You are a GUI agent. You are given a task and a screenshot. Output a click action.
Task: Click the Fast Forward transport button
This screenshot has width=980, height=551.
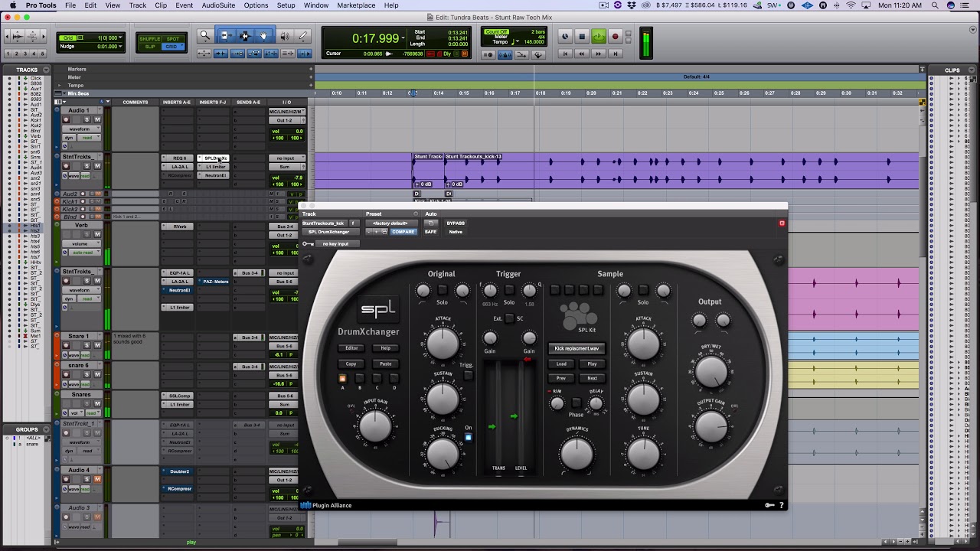[x=598, y=54]
